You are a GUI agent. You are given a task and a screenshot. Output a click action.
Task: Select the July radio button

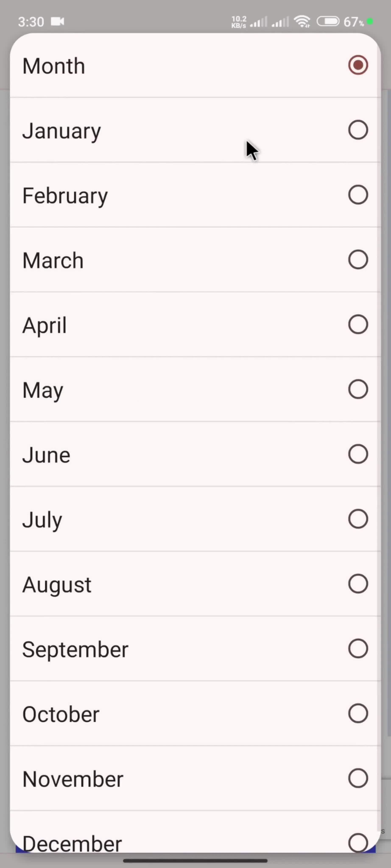(x=358, y=519)
